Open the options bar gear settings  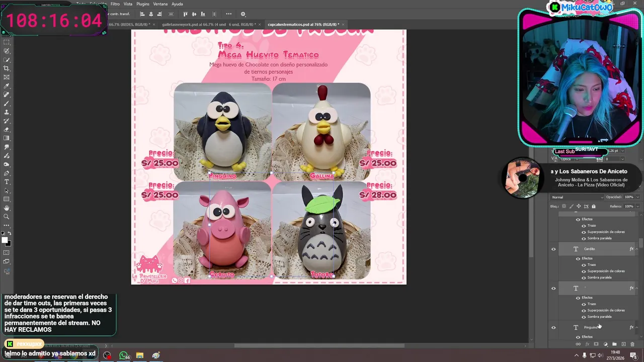(x=243, y=14)
